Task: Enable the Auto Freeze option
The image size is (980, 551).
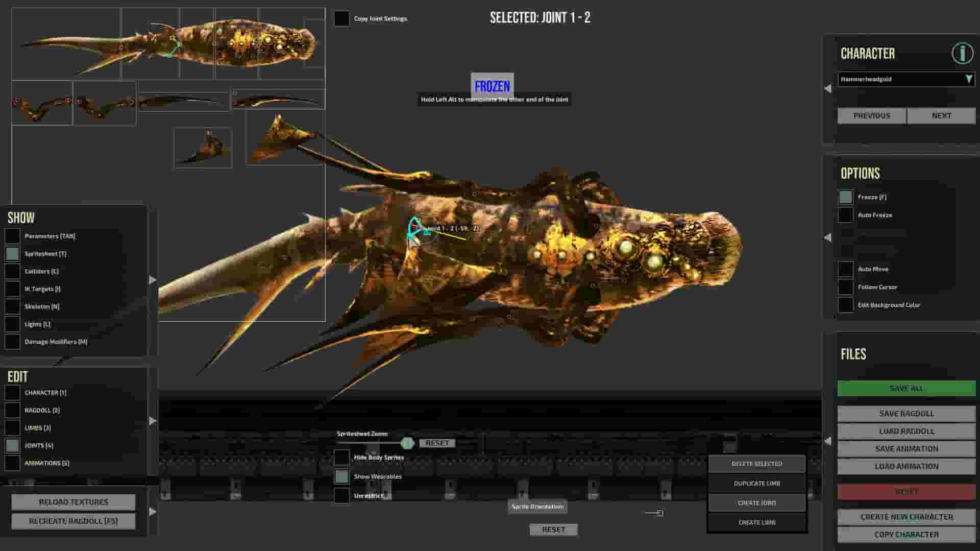Action: pyautogui.click(x=846, y=215)
